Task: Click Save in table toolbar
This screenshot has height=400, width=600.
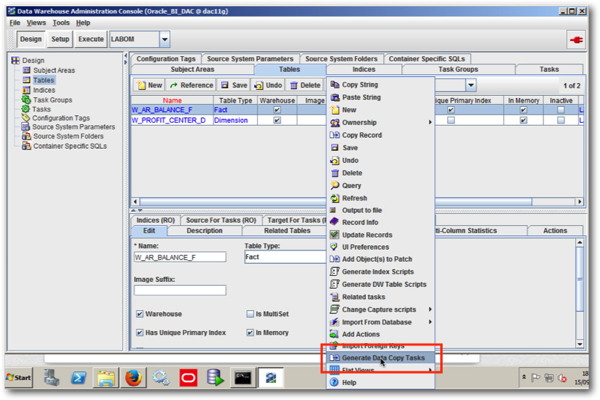Action: (234, 85)
